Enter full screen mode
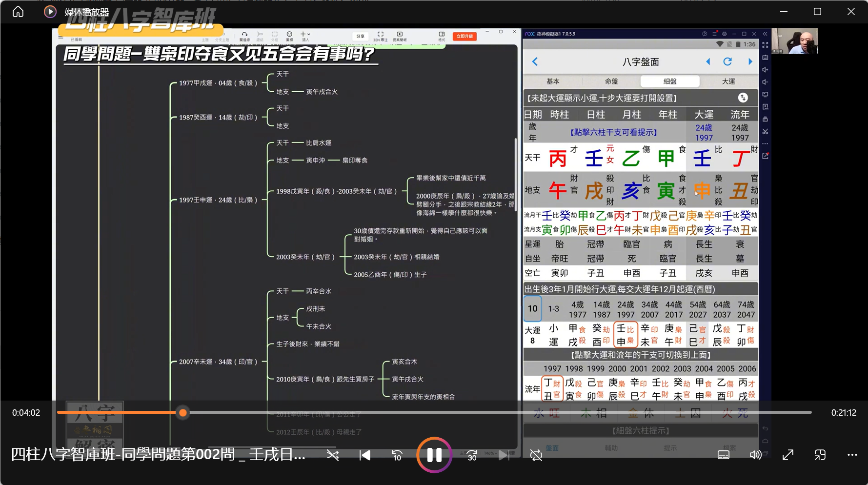This screenshot has width=868, height=485. pos(788,455)
